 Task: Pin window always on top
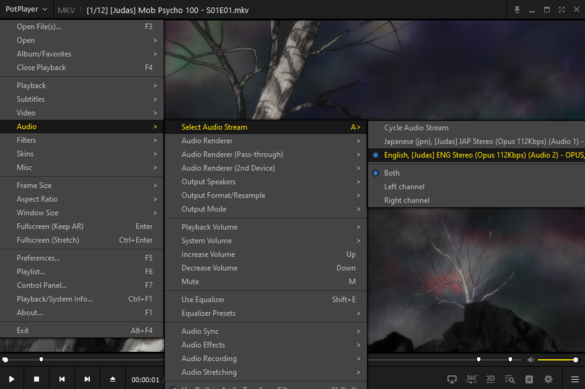[x=517, y=10]
